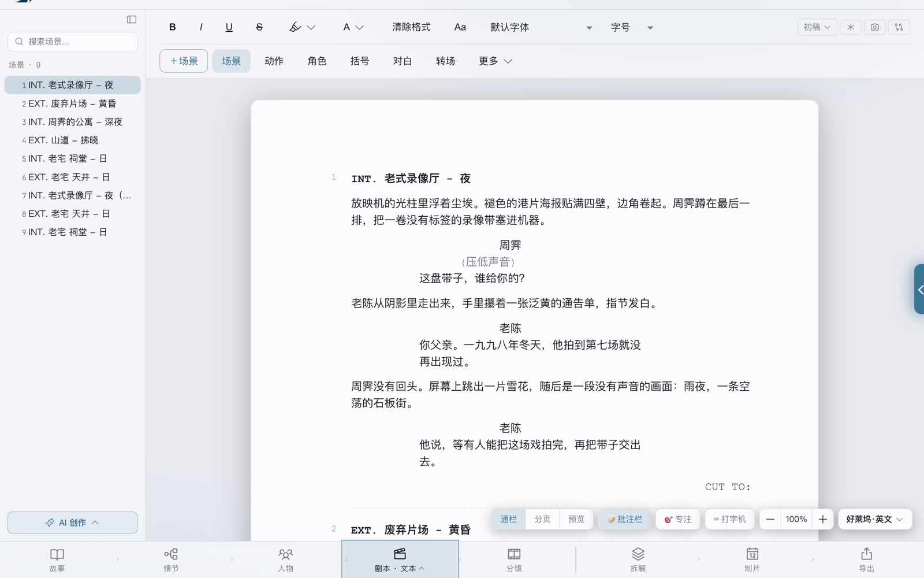The image size is (924, 578).
Task: Click the CUT TO: transition line
Action: [728, 487]
